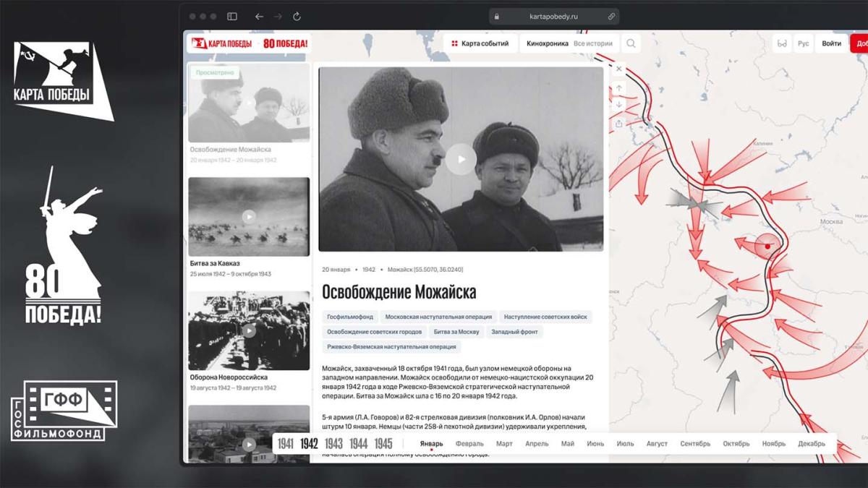The height and width of the screenshot is (488, 868).
Task: Click the Войти login button
Action: coord(832,43)
